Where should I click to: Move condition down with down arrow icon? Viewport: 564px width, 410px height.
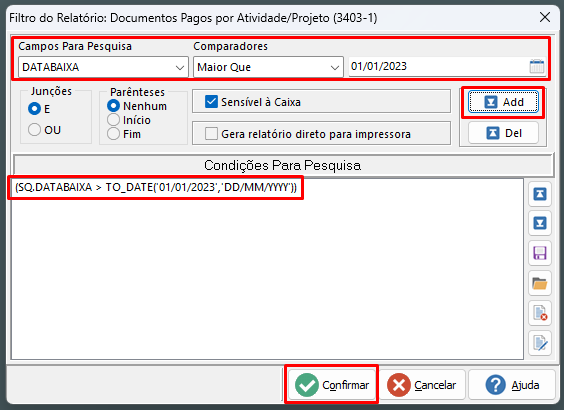540,223
